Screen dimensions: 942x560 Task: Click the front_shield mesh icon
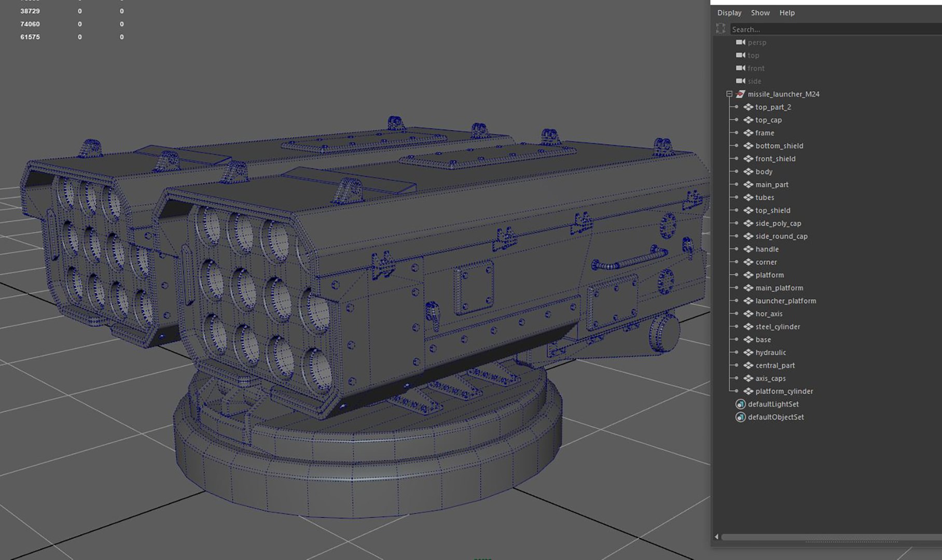pos(748,159)
